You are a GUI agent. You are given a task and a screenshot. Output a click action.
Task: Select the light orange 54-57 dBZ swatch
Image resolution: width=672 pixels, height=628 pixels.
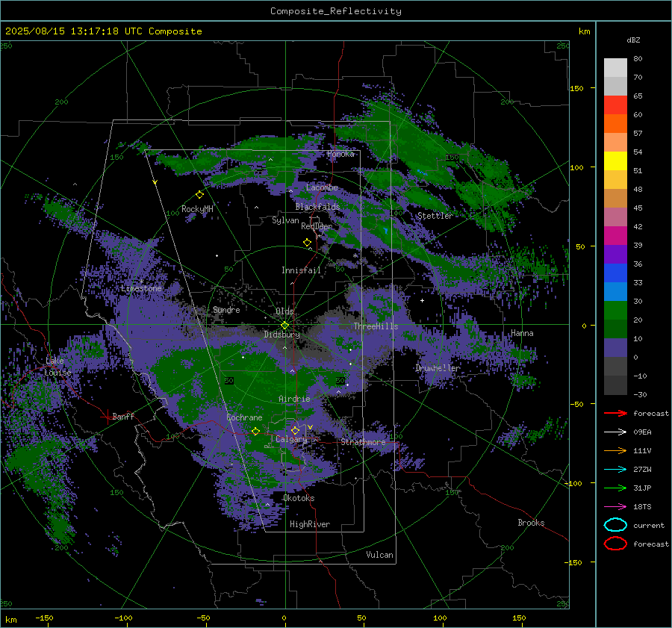click(x=615, y=143)
